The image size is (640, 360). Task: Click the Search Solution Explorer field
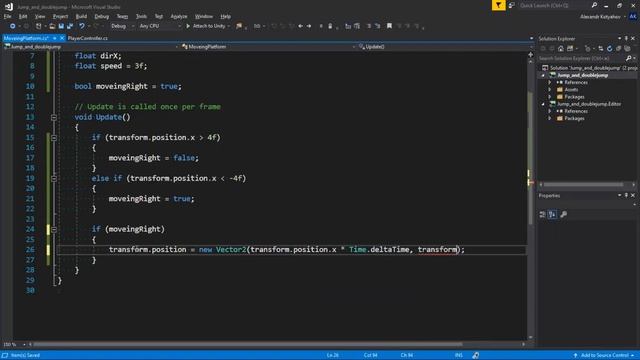pos(582,58)
